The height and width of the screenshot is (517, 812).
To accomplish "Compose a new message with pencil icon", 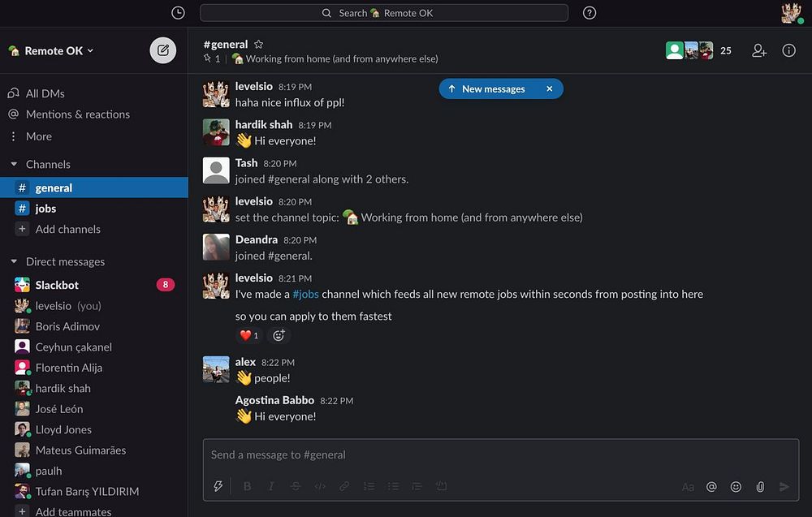I will tap(163, 50).
